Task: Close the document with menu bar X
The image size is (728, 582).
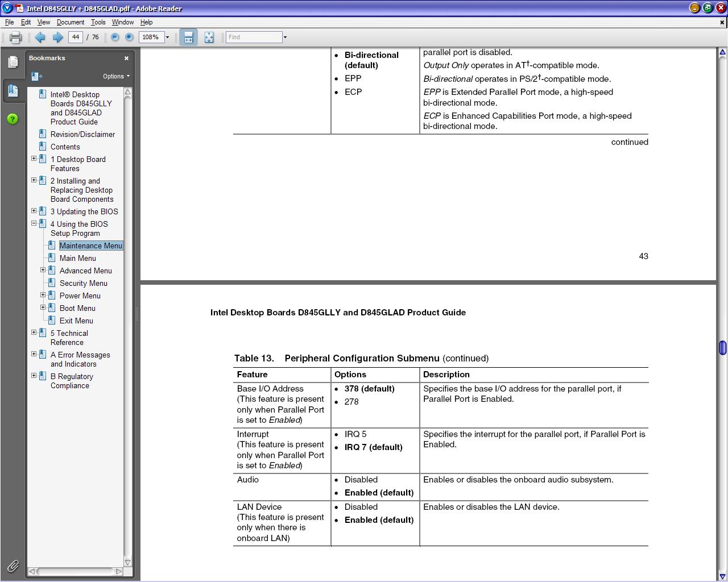Action: (722, 22)
